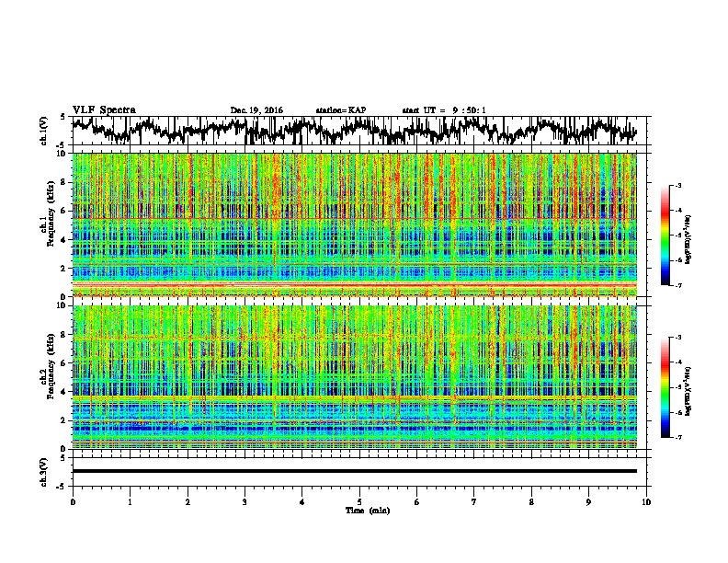Click the time axis tick label "5"
The height and width of the screenshot is (563, 728).
[x=359, y=501]
